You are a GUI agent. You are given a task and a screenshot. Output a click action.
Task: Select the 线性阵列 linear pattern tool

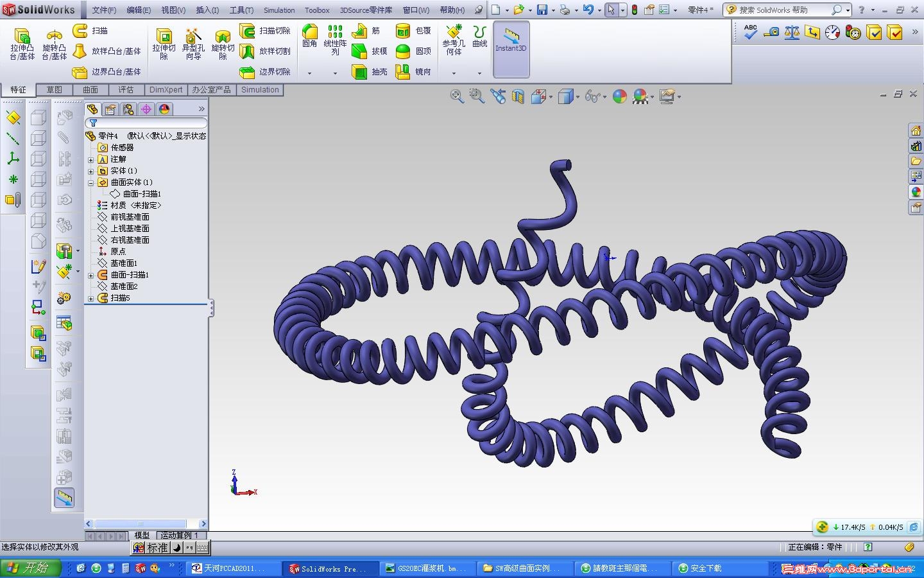point(335,40)
